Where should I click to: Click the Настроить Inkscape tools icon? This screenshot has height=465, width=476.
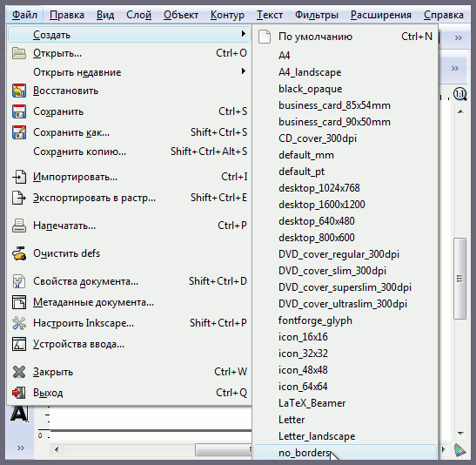19,323
